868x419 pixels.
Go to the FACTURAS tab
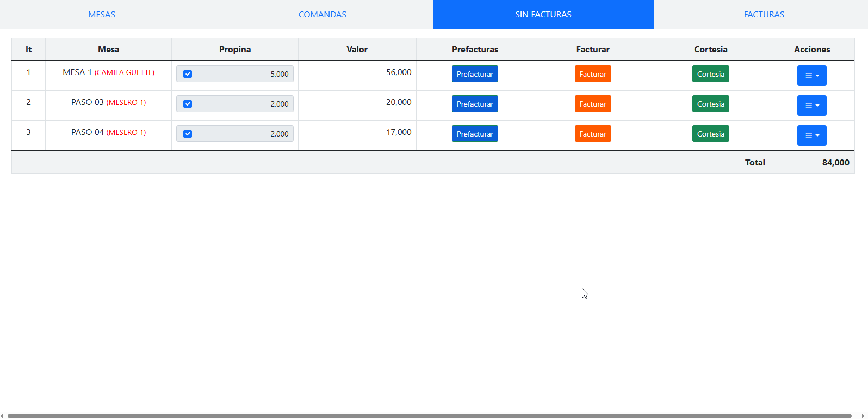click(x=764, y=15)
